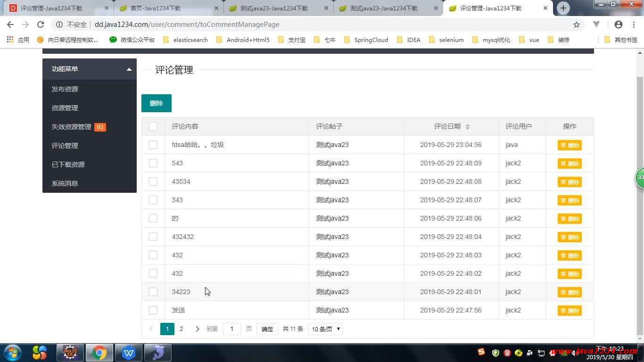Delete the '发送' comment row

570,311
